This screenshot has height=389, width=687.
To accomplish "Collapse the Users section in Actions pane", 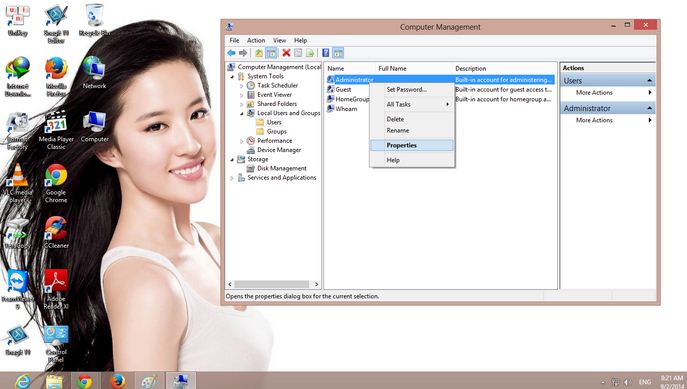I will pos(649,81).
